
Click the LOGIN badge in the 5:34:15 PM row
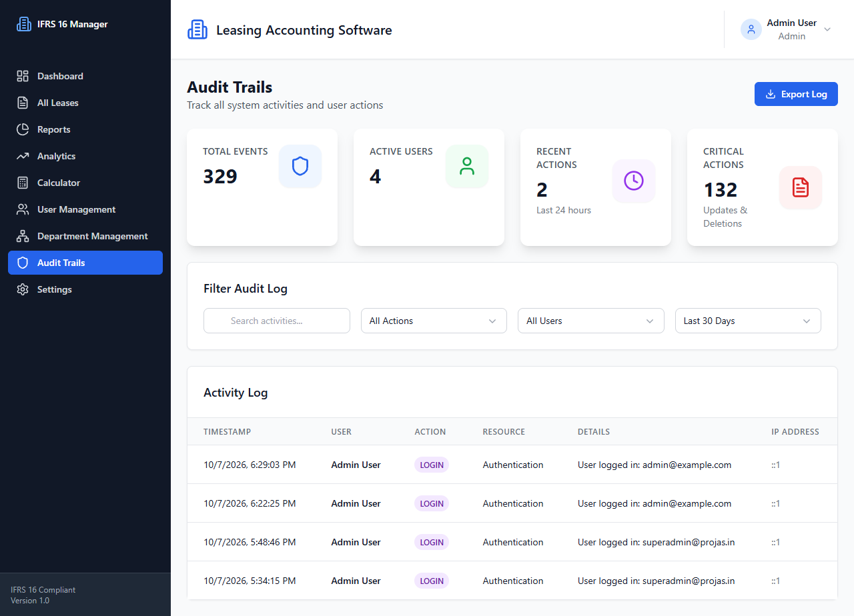coord(432,581)
